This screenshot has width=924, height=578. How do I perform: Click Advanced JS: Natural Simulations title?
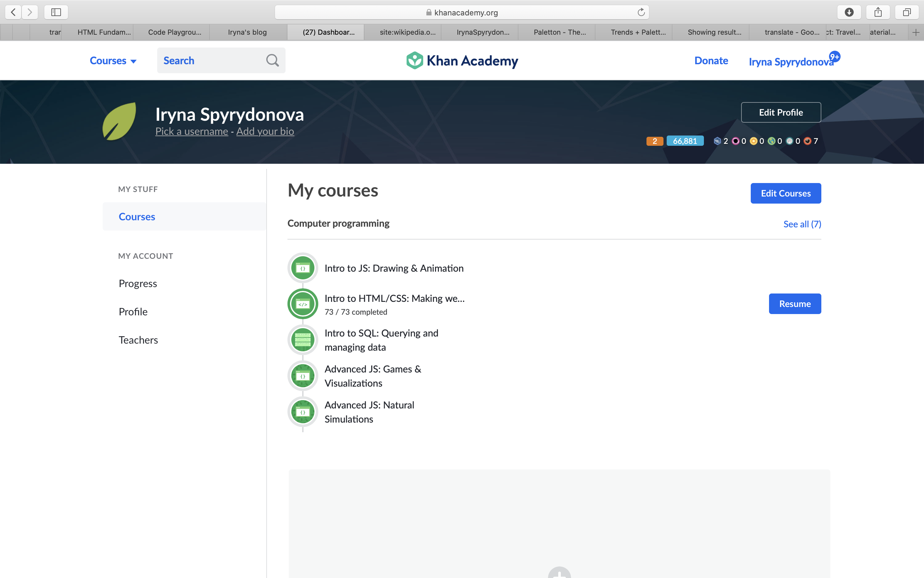369,412
